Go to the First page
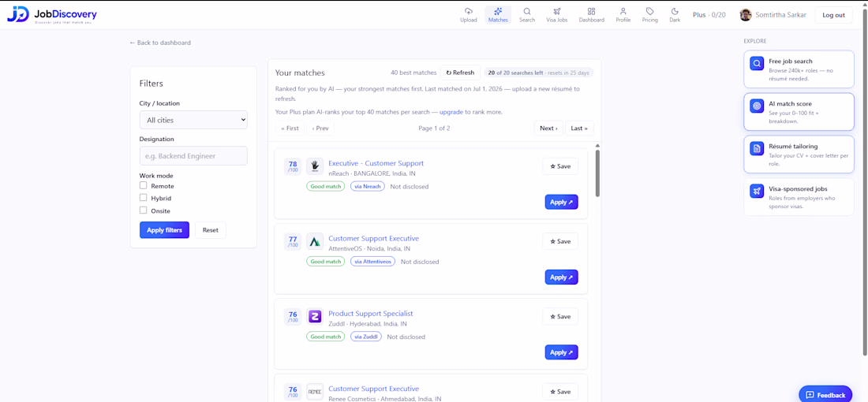 click(x=290, y=128)
